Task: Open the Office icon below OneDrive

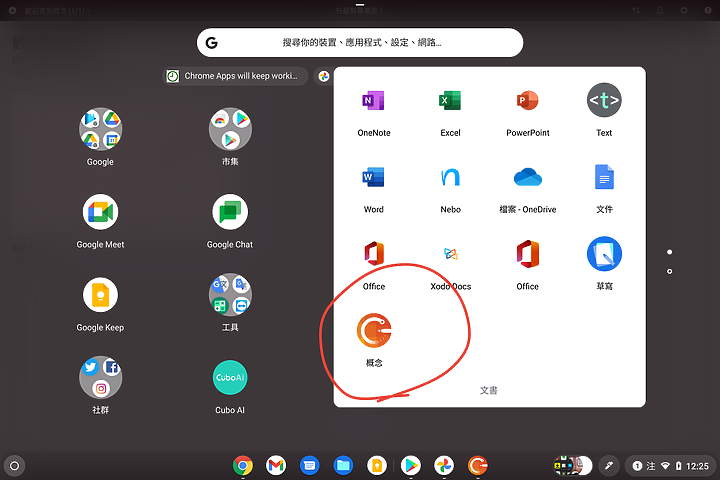Action: (527, 254)
